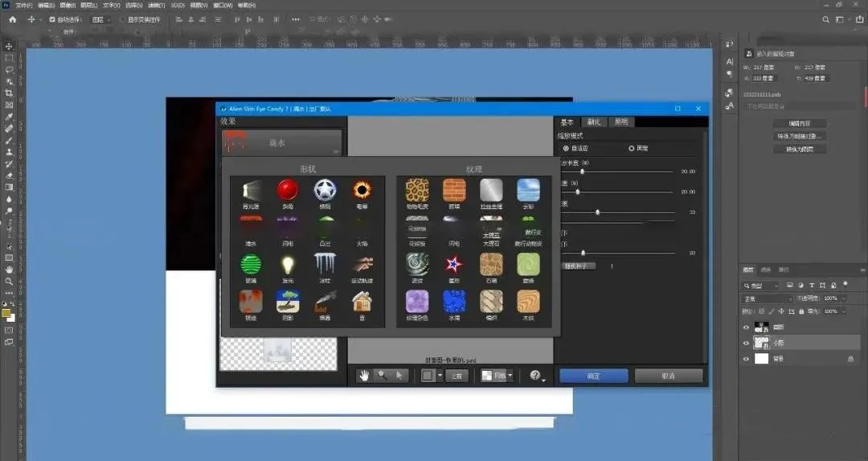Click the 转换为图层 button
868x461 pixels.
tap(800, 150)
